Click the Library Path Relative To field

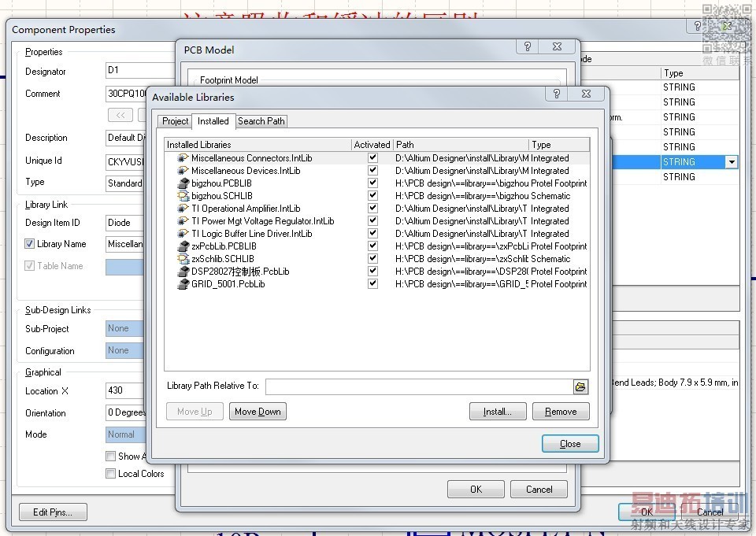(419, 386)
